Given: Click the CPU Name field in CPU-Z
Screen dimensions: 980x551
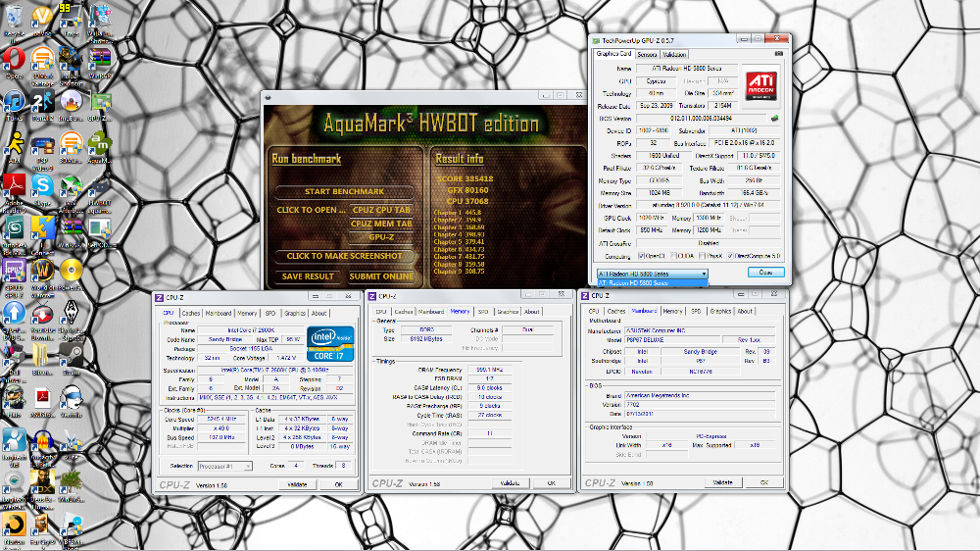Looking at the screenshot, I should (x=250, y=330).
